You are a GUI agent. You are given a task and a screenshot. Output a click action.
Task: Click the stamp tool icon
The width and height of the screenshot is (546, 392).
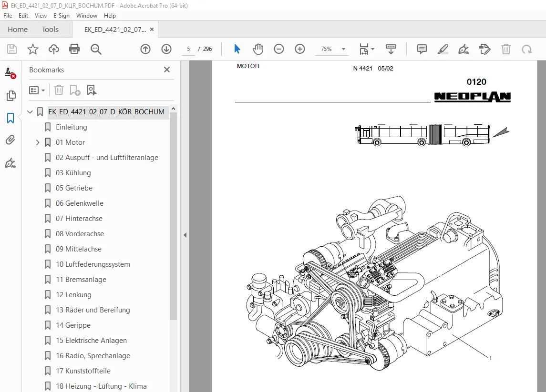(484, 49)
